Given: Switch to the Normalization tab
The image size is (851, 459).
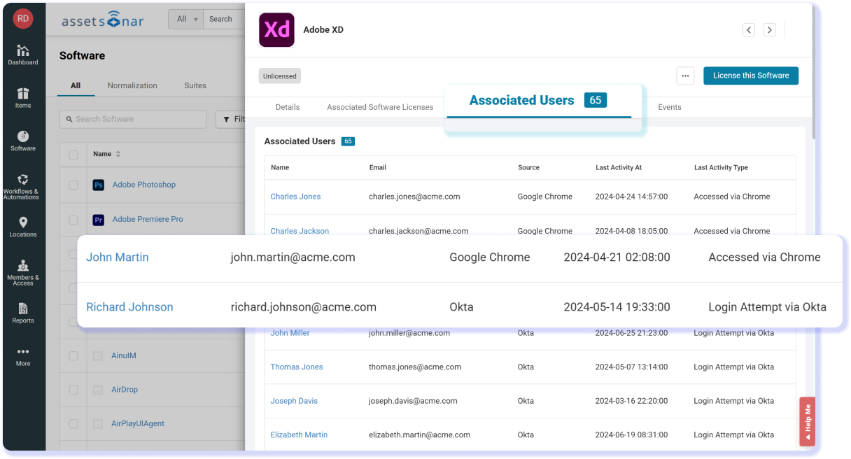Looking at the screenshot, I should tap(132, 86).
